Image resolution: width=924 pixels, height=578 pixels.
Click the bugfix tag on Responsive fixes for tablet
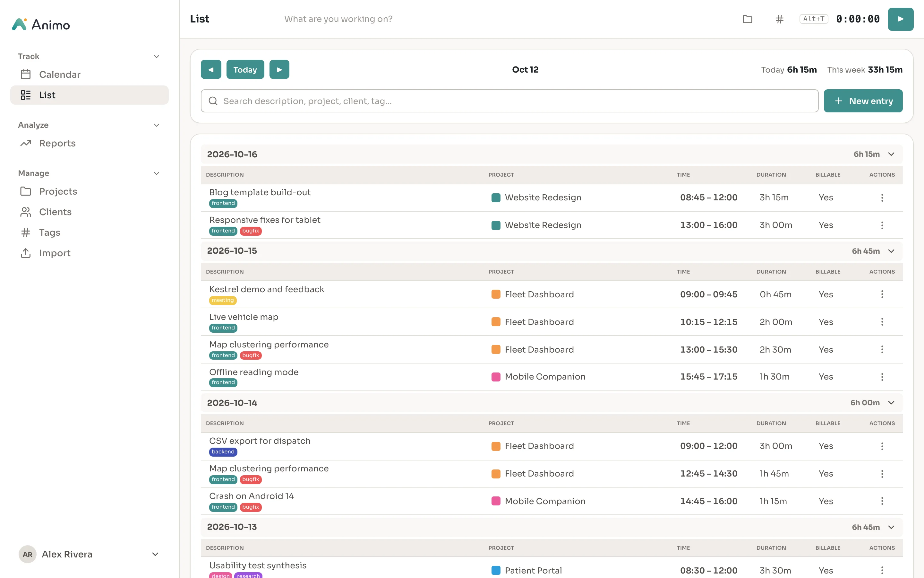pyautogui.click(x=251, y=231)
